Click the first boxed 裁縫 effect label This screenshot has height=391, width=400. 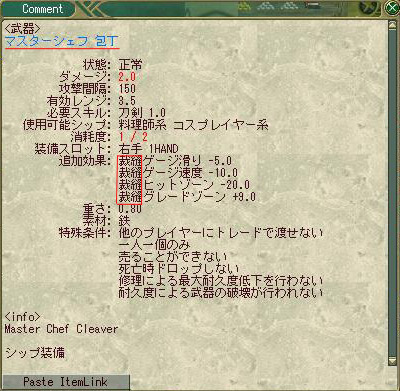pyautogui.click(x=130, y=161)
